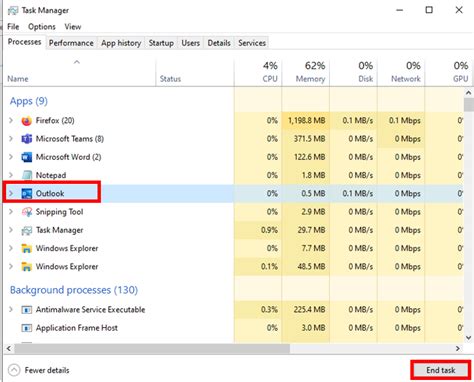This screenshot has height=382, width=474.
Task: Expand the Antimalware Service Executable entry
Action: coord(11,310)
